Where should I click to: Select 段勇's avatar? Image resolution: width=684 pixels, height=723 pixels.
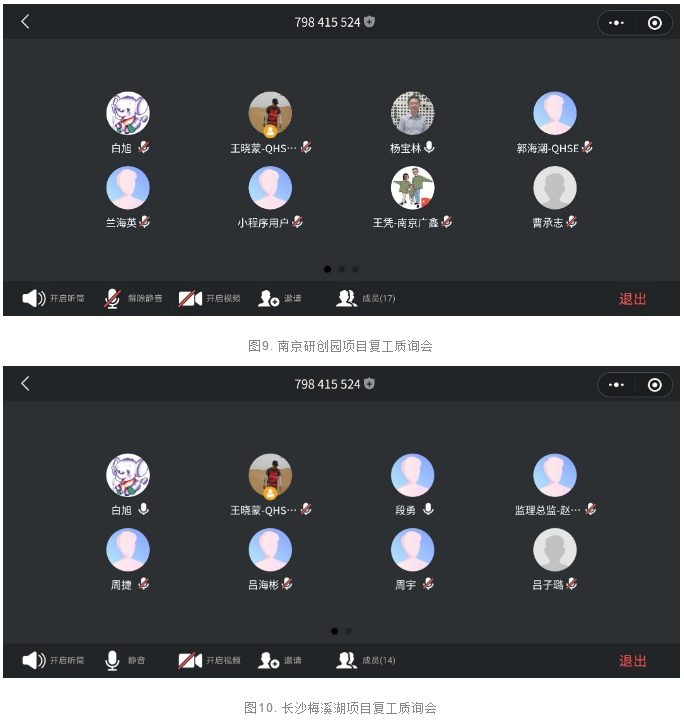pyautogui.click(x=412, y=475)
